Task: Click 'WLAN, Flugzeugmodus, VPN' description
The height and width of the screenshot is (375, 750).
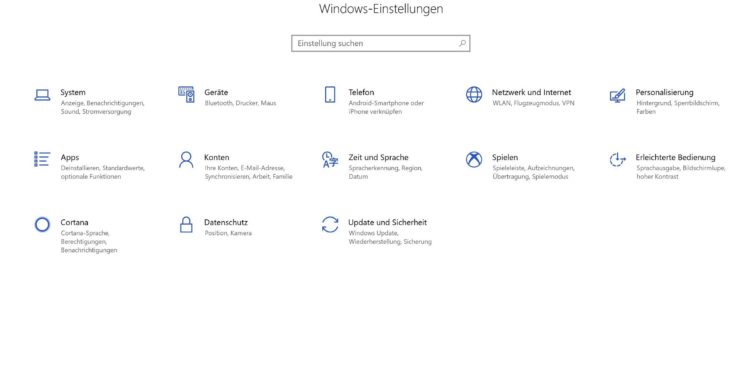Action: (x=533, y=103)
